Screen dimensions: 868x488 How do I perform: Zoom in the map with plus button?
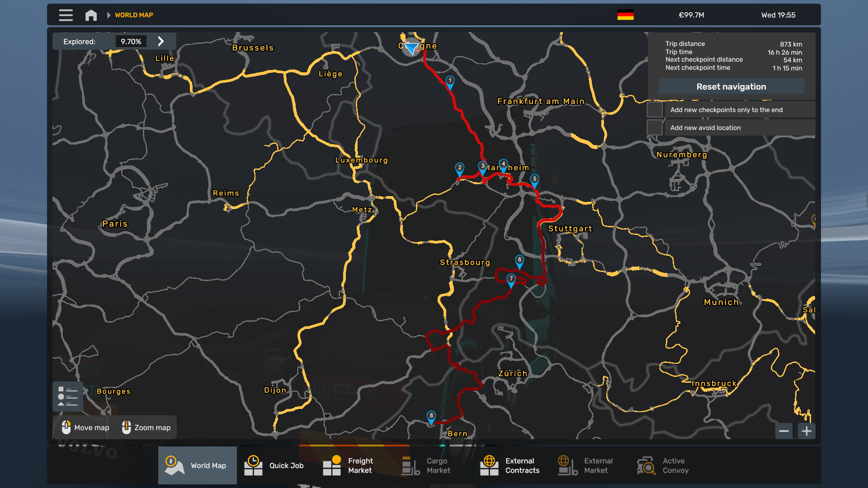click(807, 431)
